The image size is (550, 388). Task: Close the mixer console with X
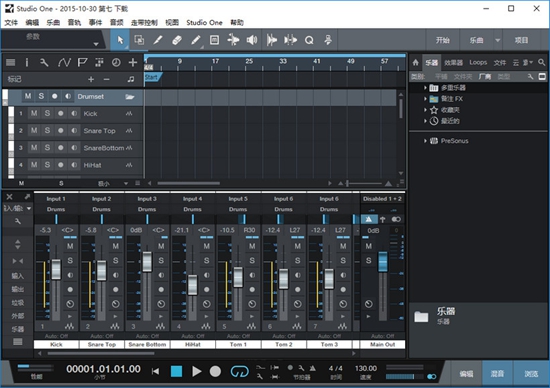tap(9, 197)
